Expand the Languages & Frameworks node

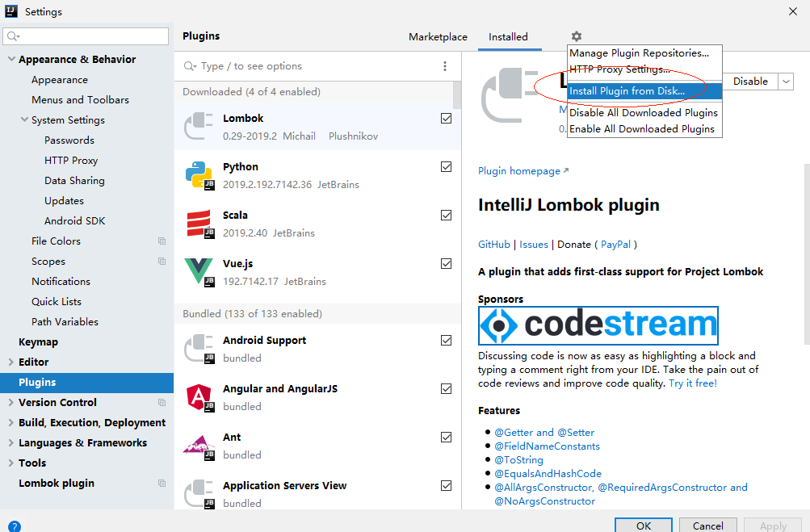pos(10,442)
